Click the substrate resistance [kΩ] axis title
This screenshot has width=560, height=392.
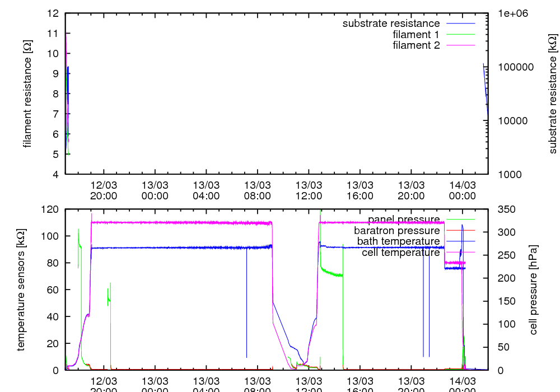(x=553, y=94)
